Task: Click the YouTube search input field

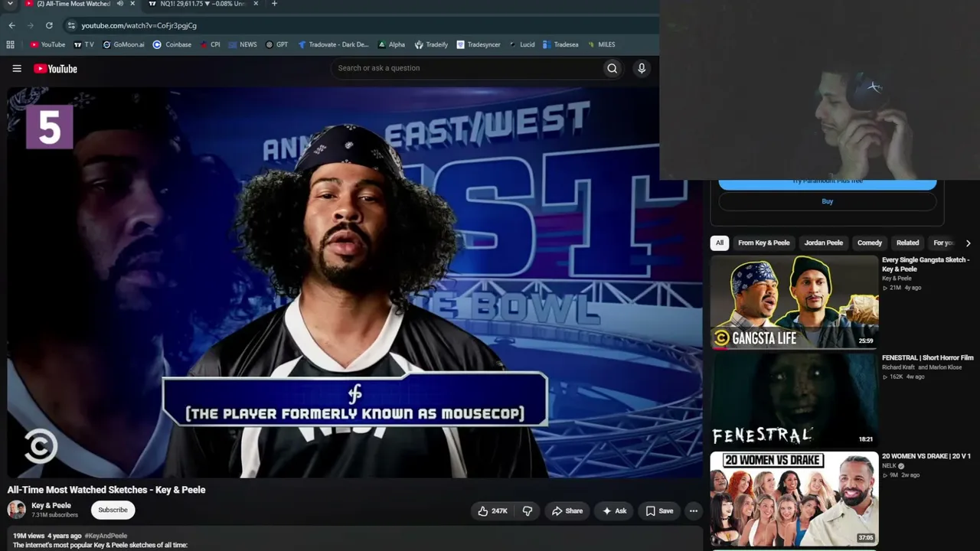Action: click(x=466, y=68)
